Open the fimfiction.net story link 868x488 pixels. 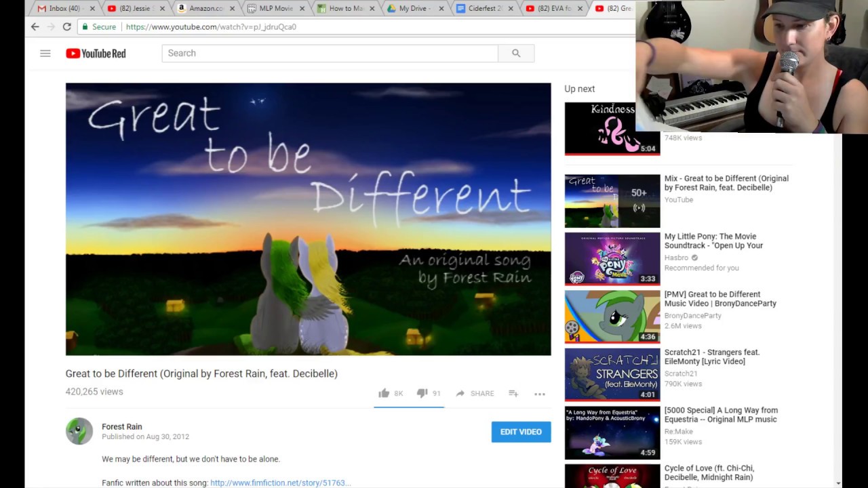coord(280,483)
